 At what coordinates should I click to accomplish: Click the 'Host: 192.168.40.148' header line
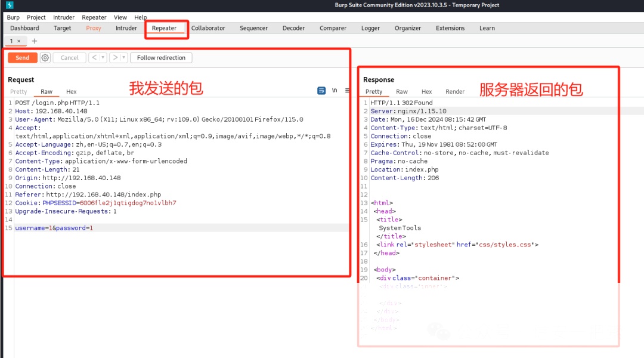coord(51,111)
